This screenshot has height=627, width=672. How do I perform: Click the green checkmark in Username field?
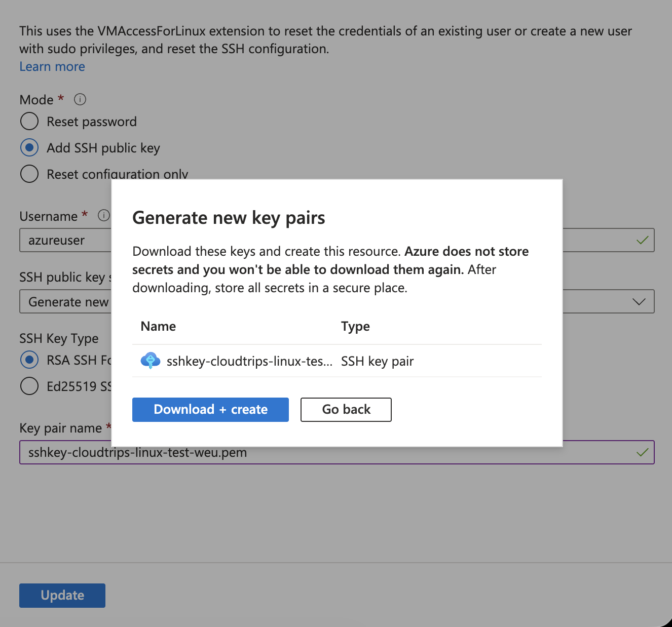click(x=642, y=240)
